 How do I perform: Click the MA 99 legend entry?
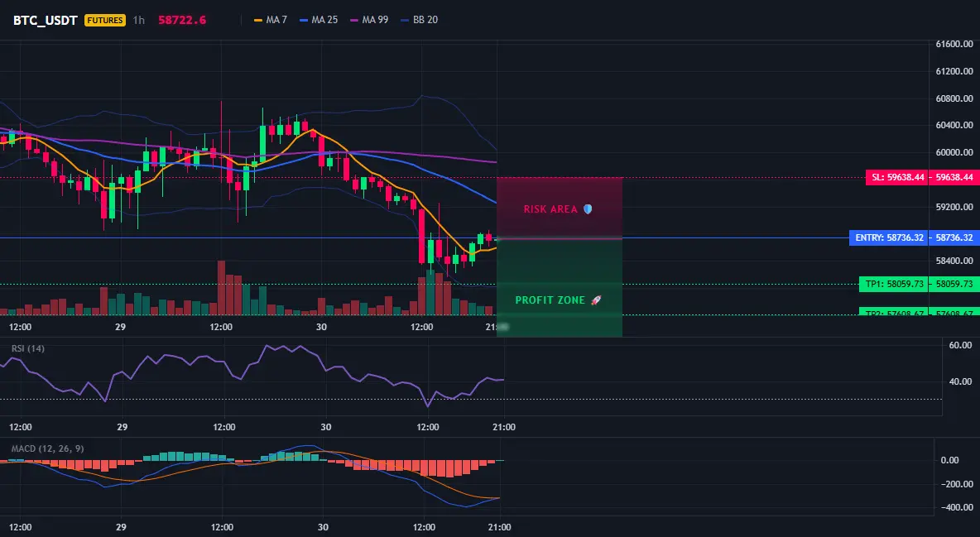(369, 20)
